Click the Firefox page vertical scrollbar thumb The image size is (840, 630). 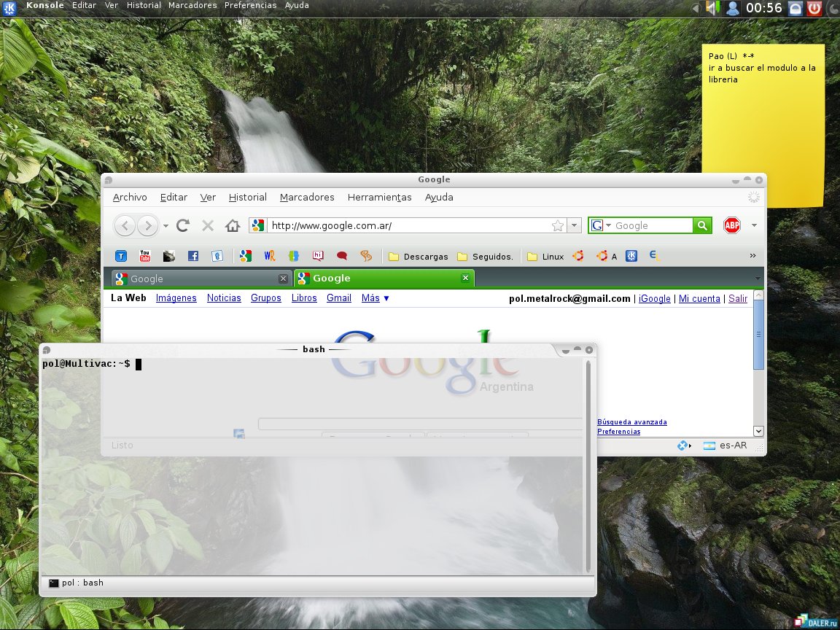tap(758, 334)
